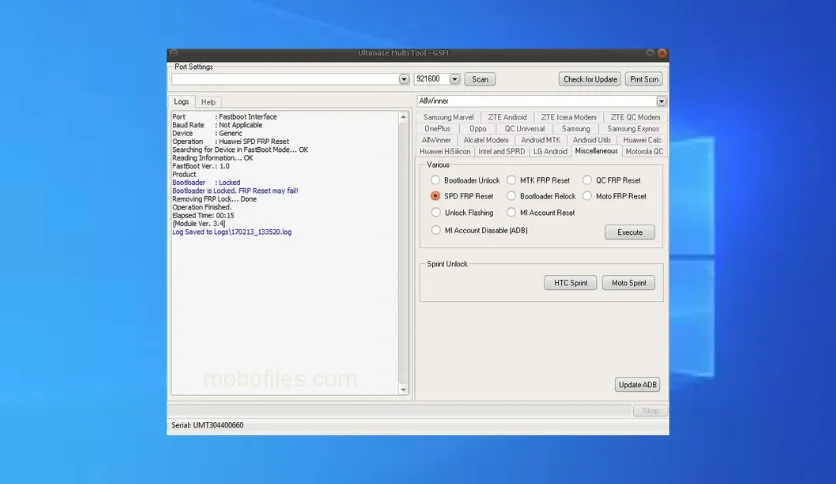Viewport: 836px width, 484px height.
Task: Switch to the QC Universal tab
Action: tap(525, 128)
